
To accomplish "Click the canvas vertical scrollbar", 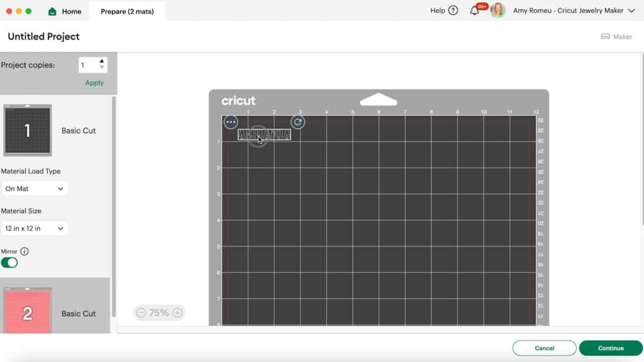I will pyautogui.click(x=642, y=140).
